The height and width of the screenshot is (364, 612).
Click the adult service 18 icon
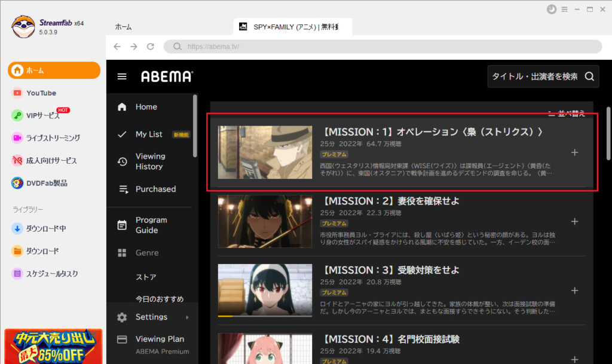[x=17, y=160]
